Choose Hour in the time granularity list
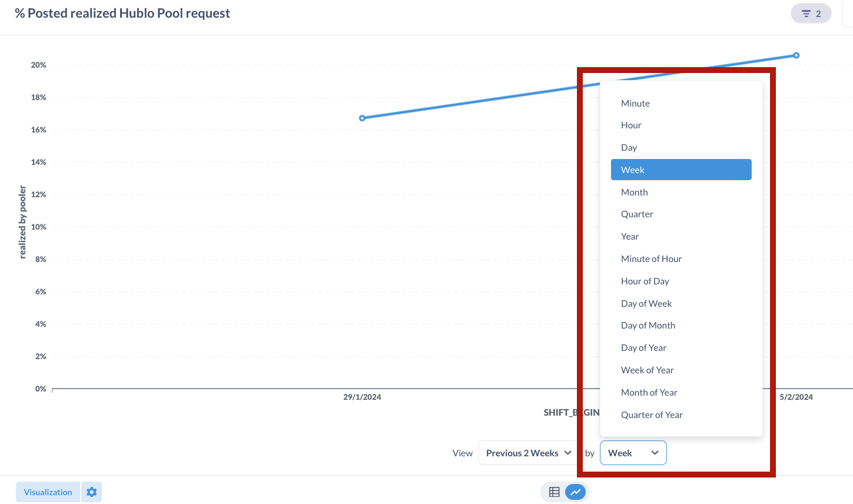853x504 pixels. click(631, 125)
